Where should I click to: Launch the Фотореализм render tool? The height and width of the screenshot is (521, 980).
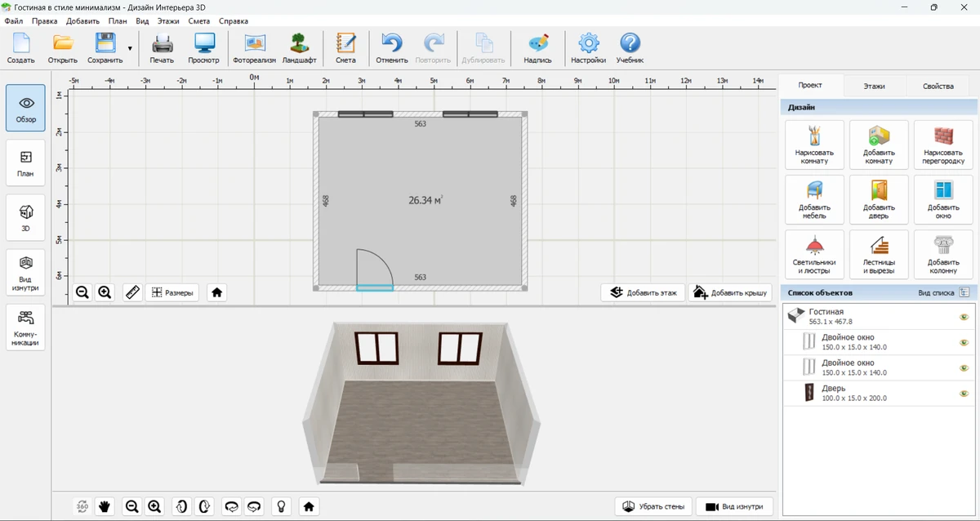(x=255, y=48)
